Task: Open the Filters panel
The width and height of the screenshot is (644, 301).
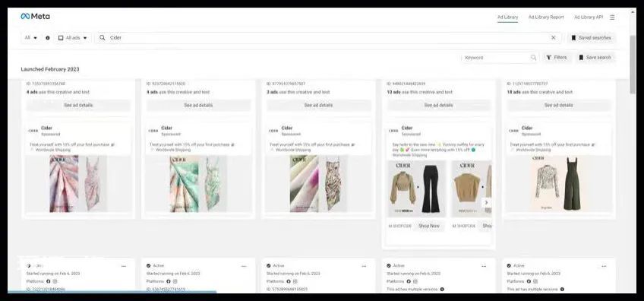Action: click(x=557, y=58)
